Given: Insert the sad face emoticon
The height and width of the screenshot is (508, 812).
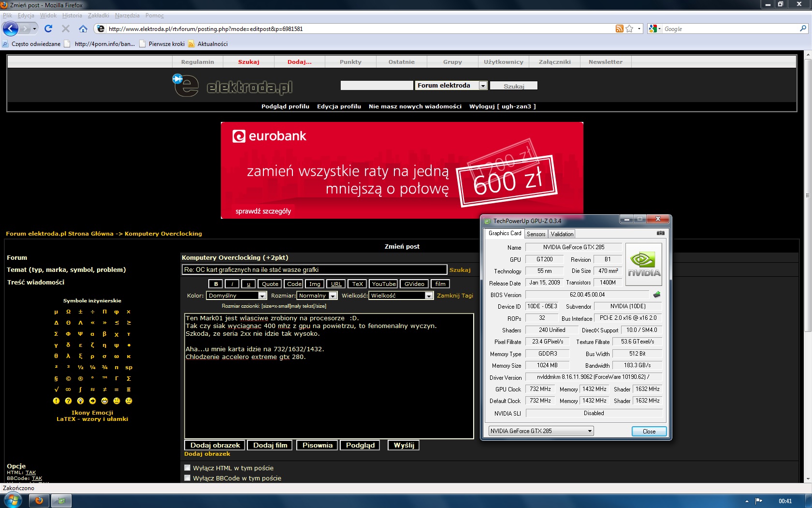Looking at the screenshot, I should (129, 401).
